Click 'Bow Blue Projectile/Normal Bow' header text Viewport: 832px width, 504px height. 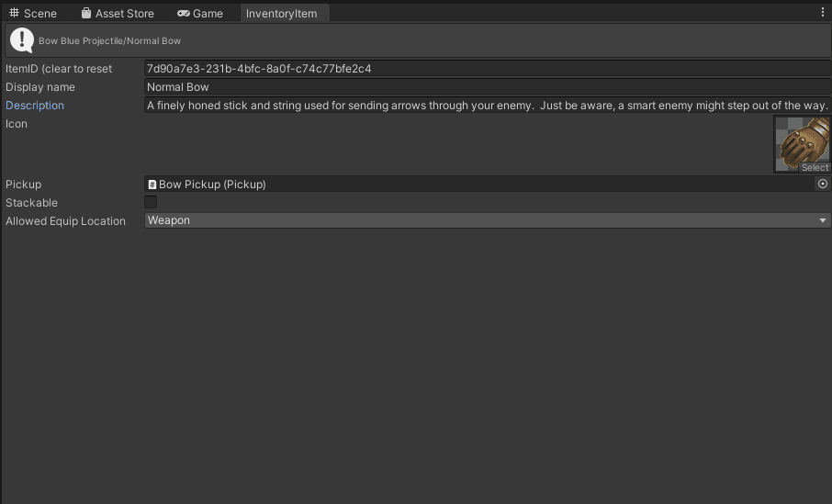[109, 41]
